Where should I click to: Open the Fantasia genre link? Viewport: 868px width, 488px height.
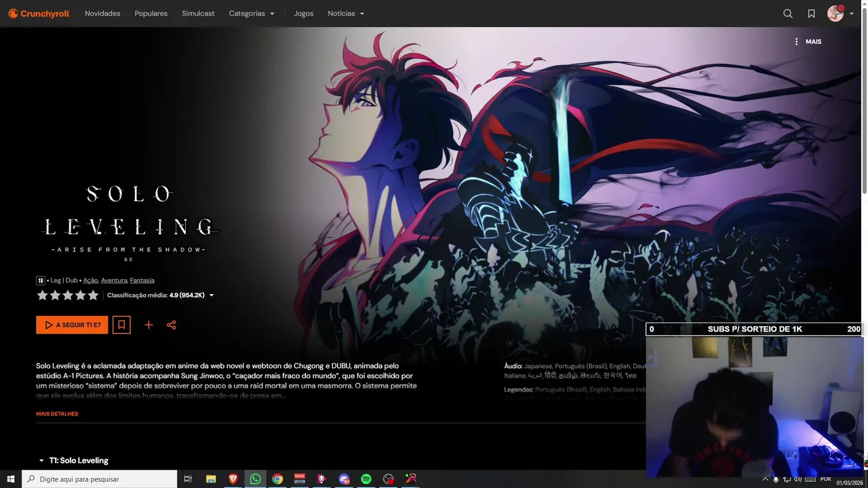coord(142,280)
